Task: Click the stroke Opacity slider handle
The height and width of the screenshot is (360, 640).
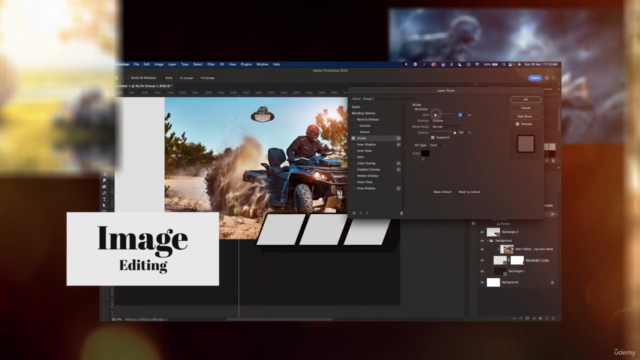Action: [x=455, y=133]
